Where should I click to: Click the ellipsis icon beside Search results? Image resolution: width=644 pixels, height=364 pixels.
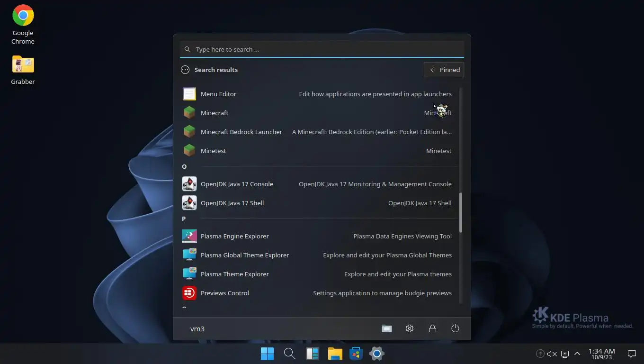[185, 70]
